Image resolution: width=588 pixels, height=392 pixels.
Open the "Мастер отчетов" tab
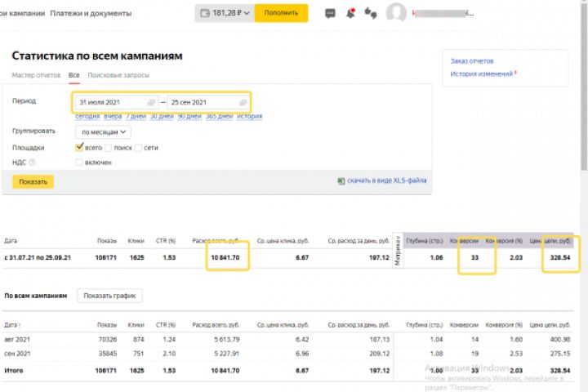click(36, 75)
